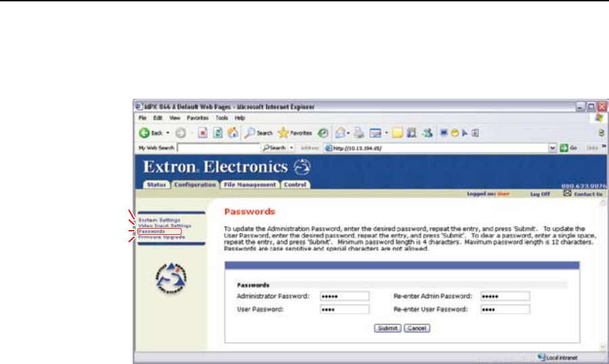Screen dimensions: 609x364
Task: Open the View menu
Action: [x=175, y=118]
